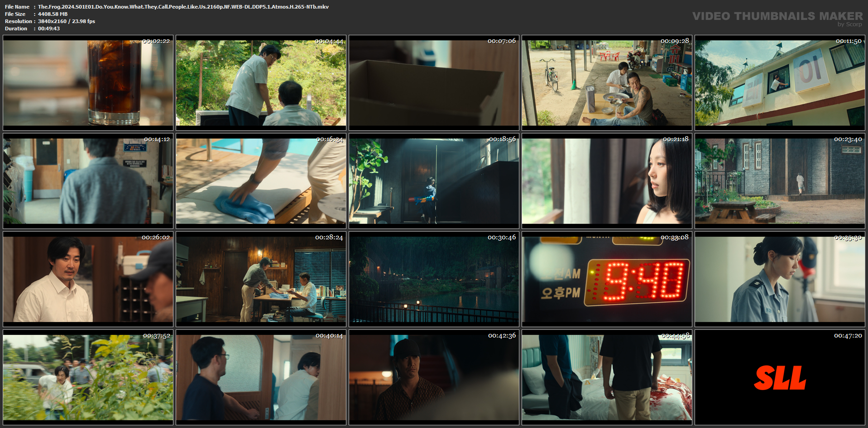Viewport: 868px width, 428px height.
Task: Select the total duration value 00:49:43
Action: [49, 29]
